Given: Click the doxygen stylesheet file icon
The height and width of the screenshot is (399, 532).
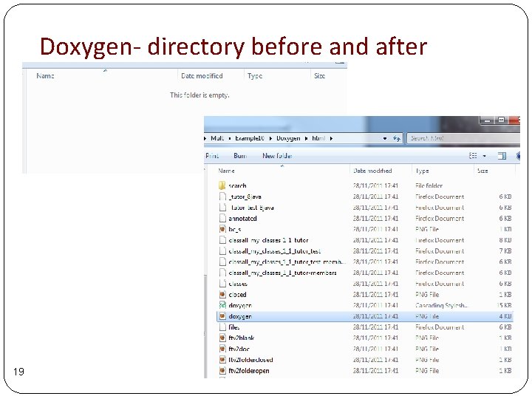Looking at the screenshot, I should 222,305.
